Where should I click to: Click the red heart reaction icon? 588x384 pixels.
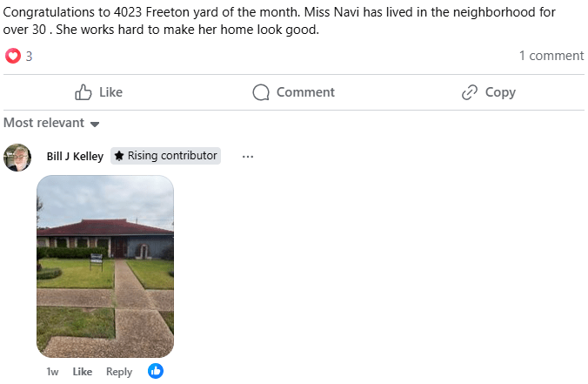pos(13,56)
